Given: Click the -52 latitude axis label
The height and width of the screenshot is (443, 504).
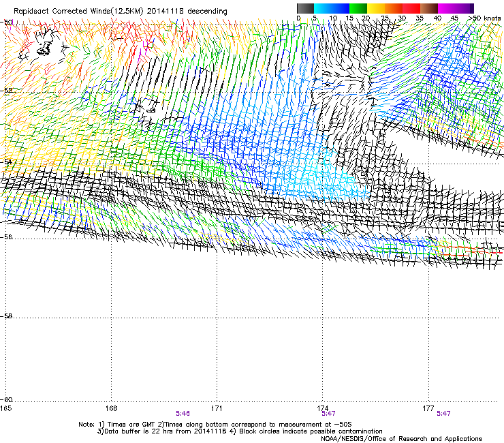Looking at the screenshot, I should 6,91.
